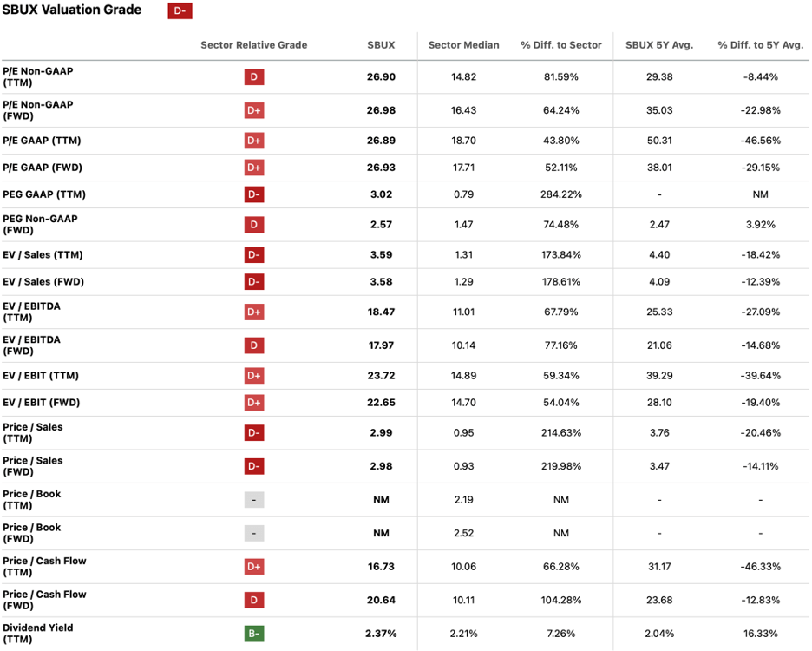Click the Sector Median column header
Image resolution: width=812 pixels, height=651 pixels.
(464, 45)
